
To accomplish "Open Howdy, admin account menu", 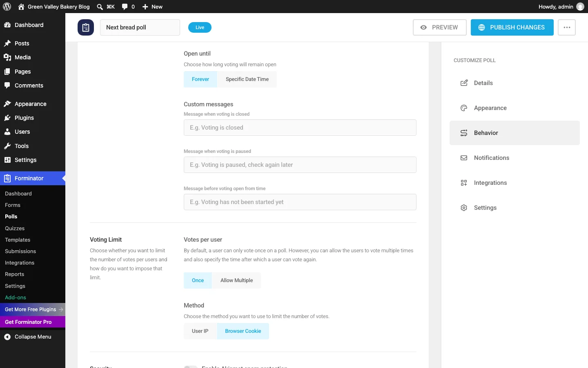I will (x=561, y=7).
